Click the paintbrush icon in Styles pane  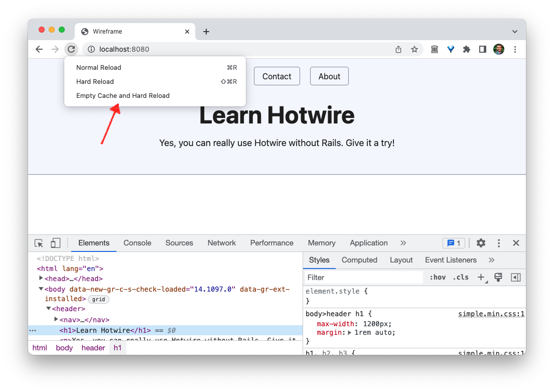click(498, 277)
